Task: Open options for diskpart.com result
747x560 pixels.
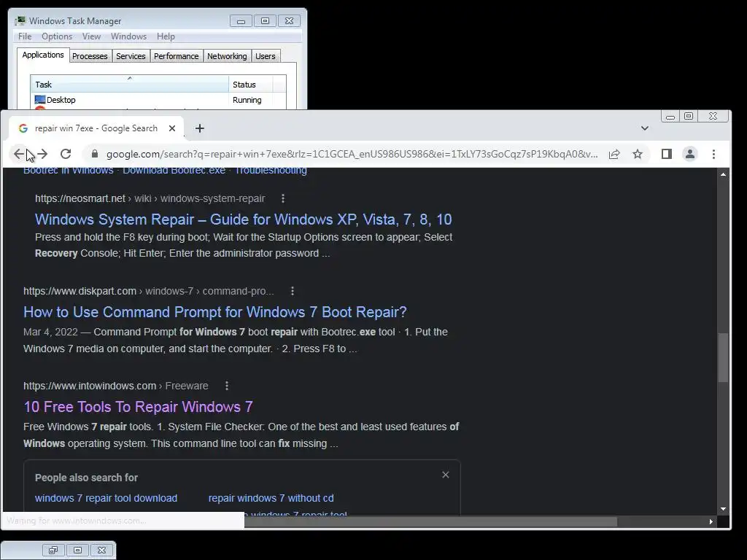Action: [293, 291]
